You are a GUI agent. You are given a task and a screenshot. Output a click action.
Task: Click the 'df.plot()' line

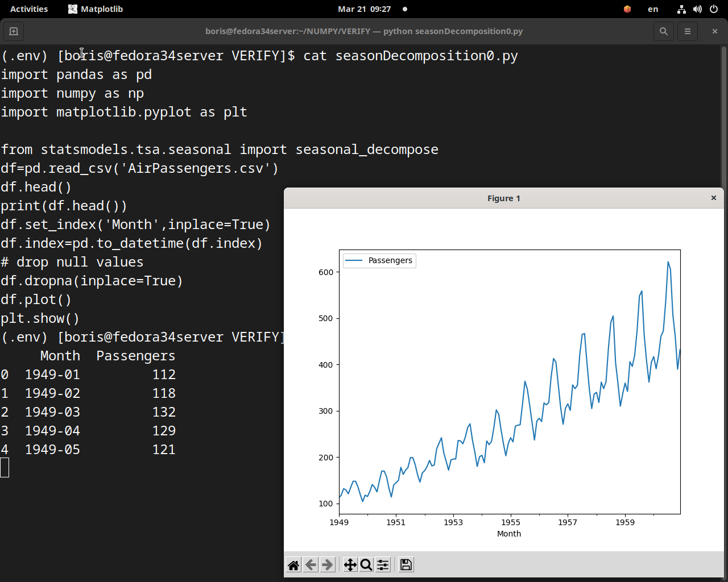pyautogui.click(x=36, y=300)
